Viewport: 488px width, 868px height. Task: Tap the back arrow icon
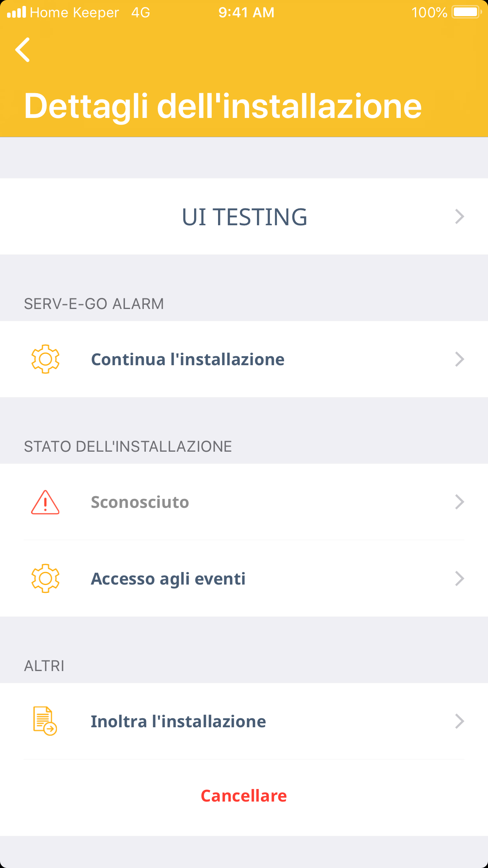tap(23, 50)
